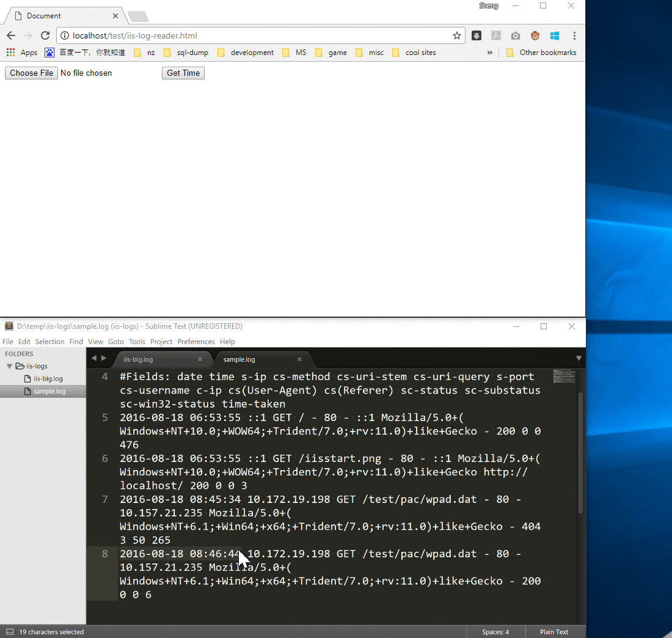Click the browser back arrow

[10, 35]
